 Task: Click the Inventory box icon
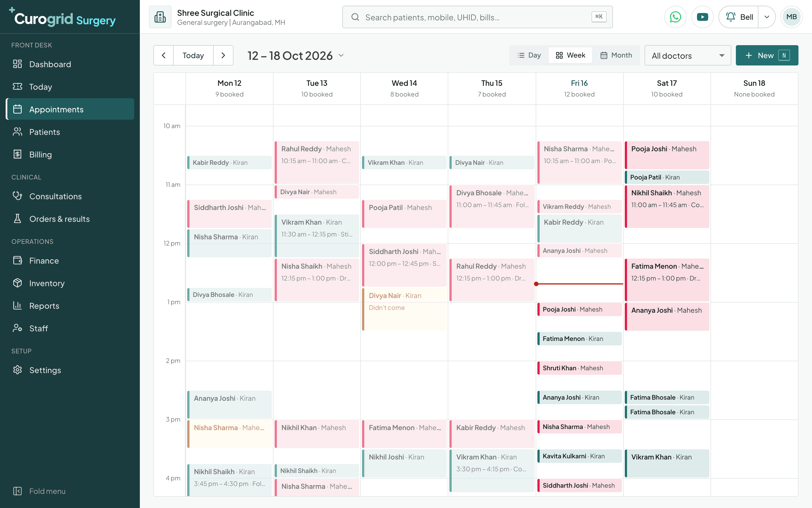[17, 283]
